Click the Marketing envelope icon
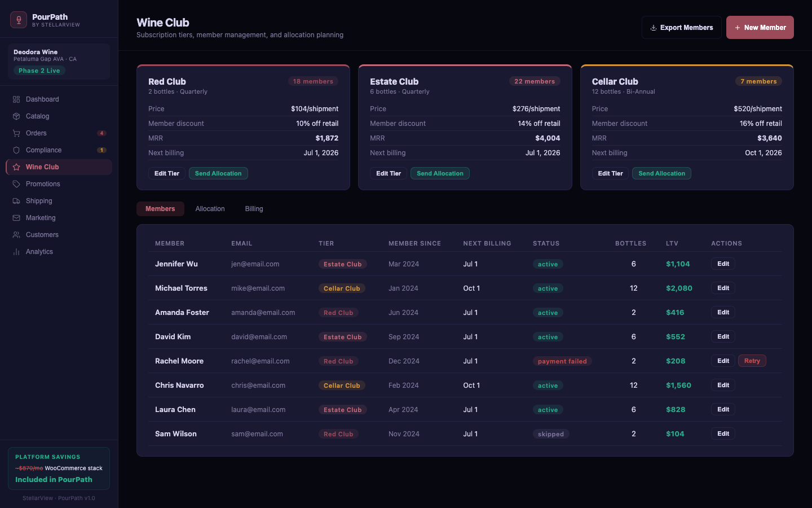This screenshot has width=812, height=508. tap(16, 218)
